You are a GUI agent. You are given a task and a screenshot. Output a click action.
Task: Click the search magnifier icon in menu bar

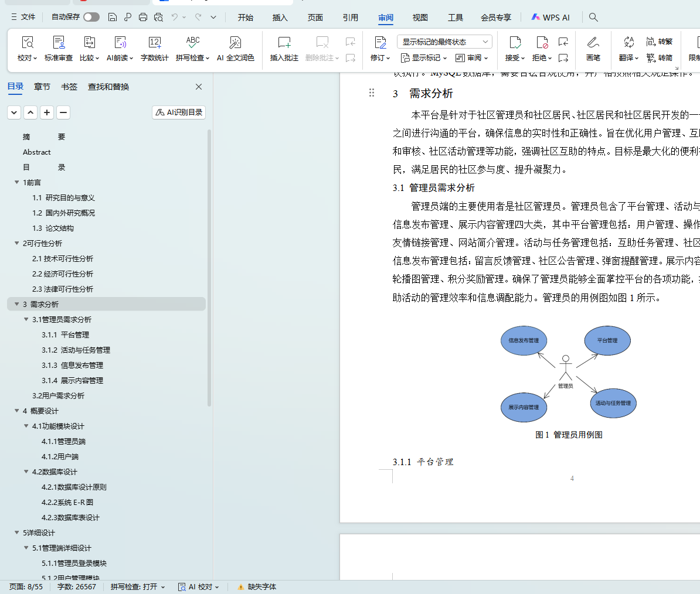(x=593, y=18)
